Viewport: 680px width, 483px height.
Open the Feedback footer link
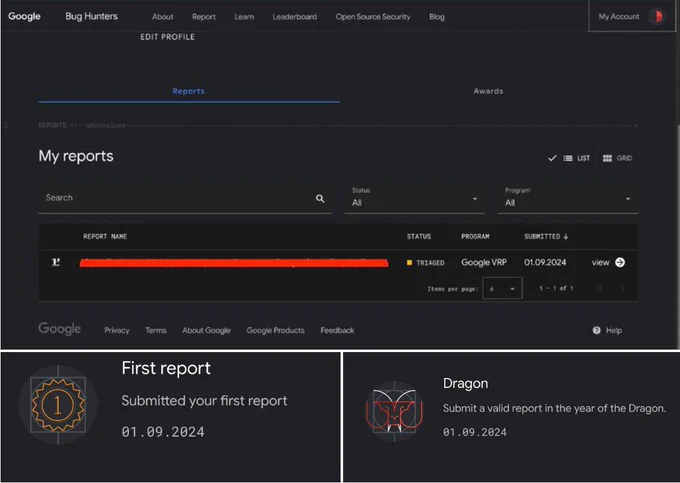tap(337, 330)
